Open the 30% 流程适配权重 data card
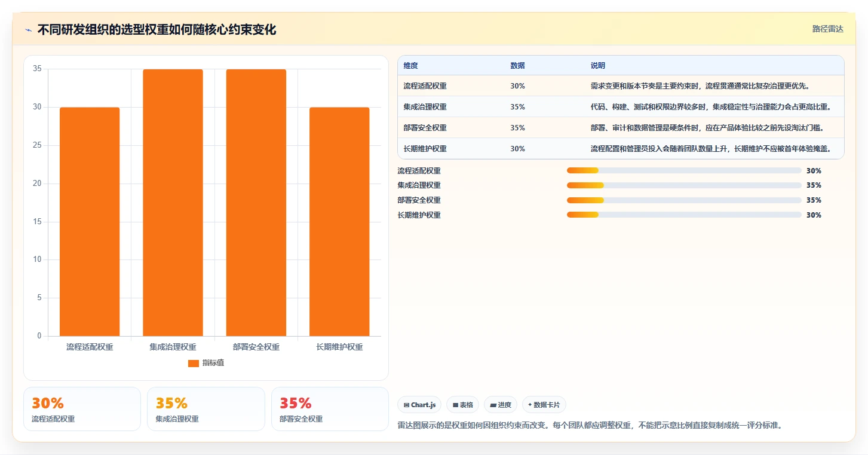The width and height of the screenshot is (868, 455). tap(82, 409)
